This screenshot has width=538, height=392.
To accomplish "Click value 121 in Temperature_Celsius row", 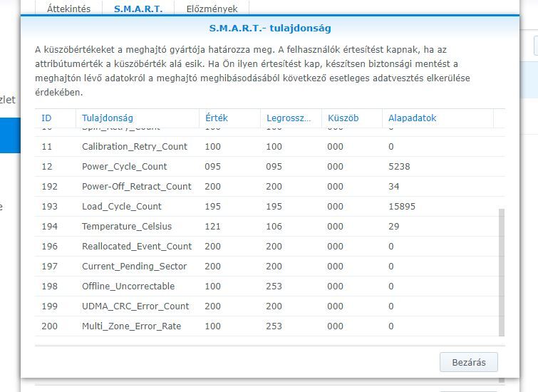I will [213, 226].
